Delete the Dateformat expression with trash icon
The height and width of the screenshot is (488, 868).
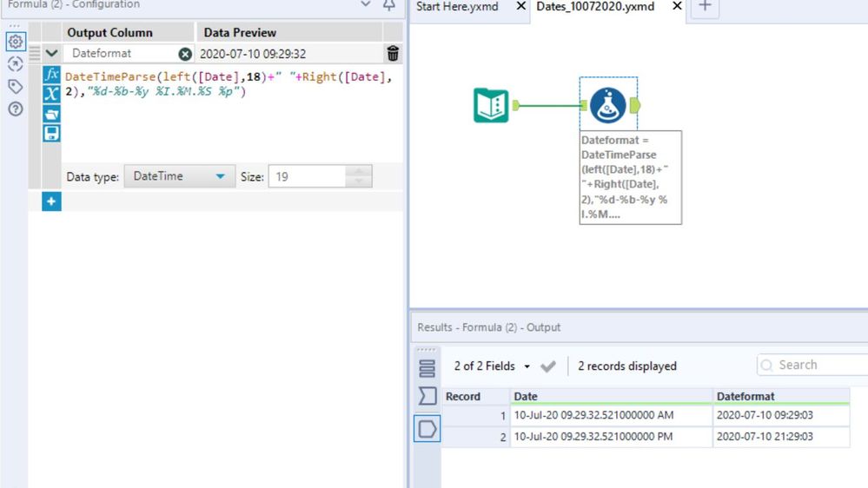point(393,53)
